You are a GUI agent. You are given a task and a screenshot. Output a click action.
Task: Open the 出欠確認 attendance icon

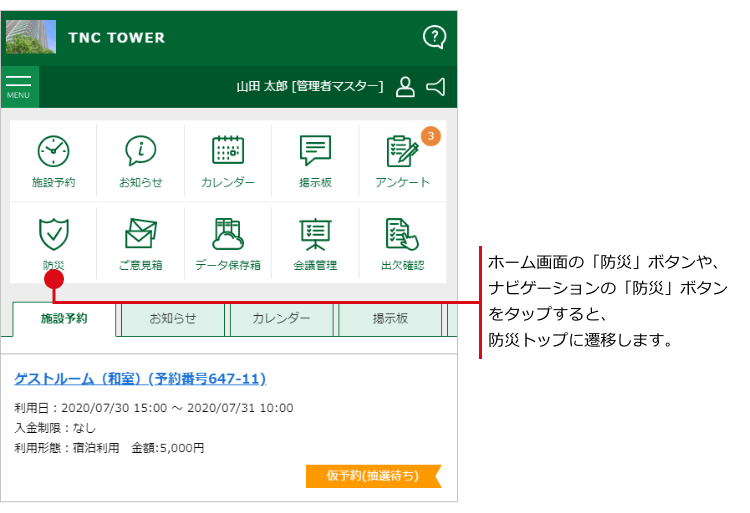pyautogui.click(x=402, y=234)
